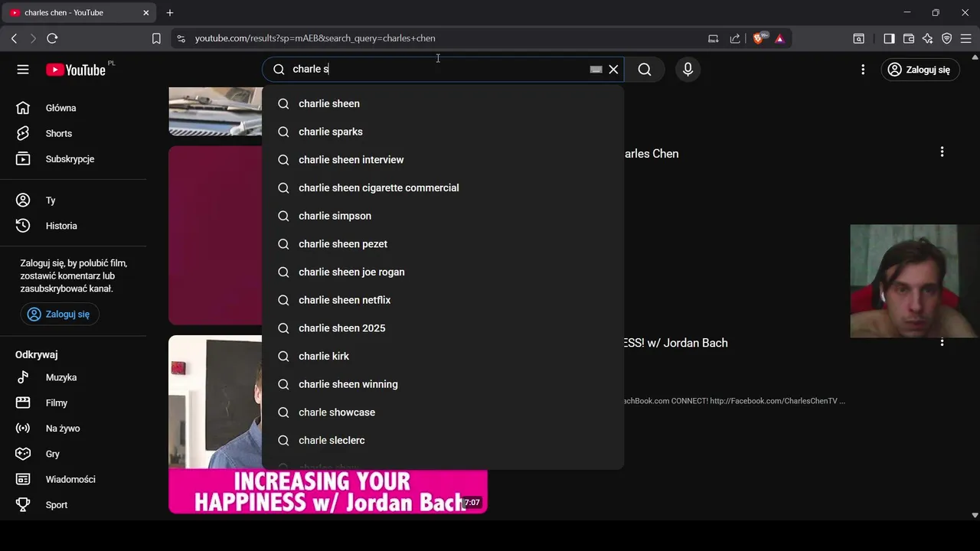This screenshot has width=980, height=551.
Task: Open the Brave Wallet icon
Action: tap(909, 38)
